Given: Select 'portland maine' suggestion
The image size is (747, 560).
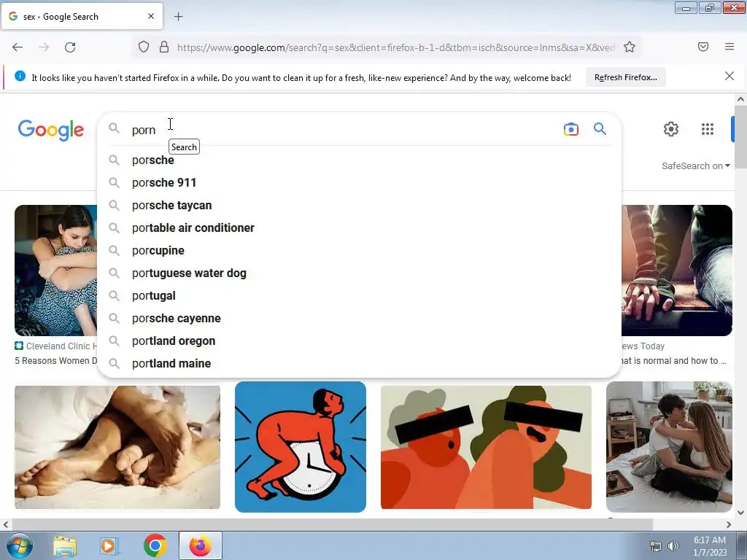Looking at the screenshot, I should pyautogui.click(x=359, y=363).
